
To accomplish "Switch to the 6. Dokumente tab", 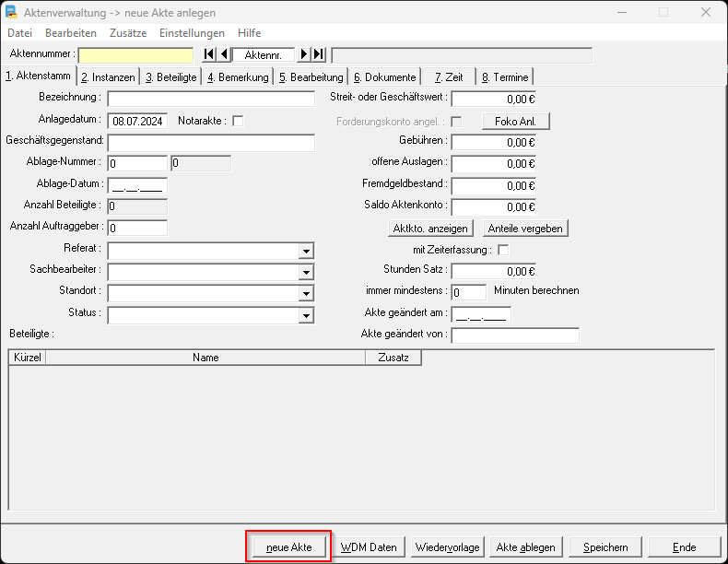I will coord(385,77).
